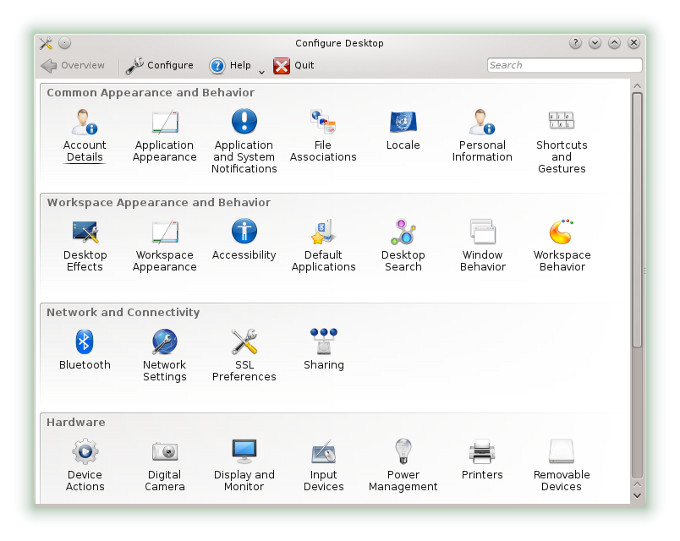
Task: Click the Quit button
Action: coord(293,66)
